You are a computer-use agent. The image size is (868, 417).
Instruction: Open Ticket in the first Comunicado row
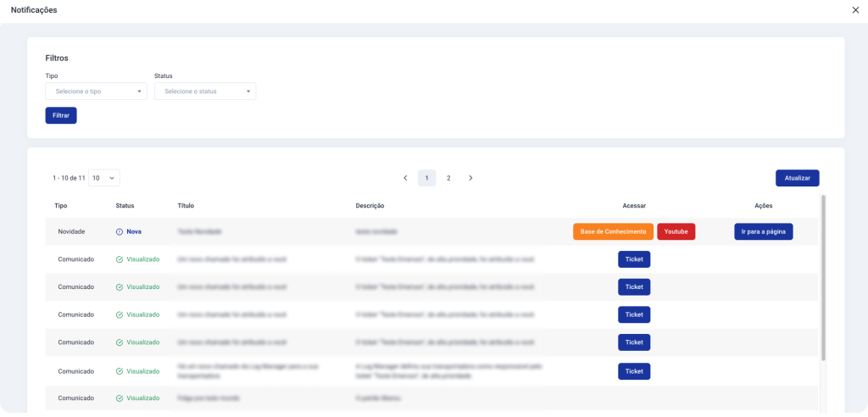[634, 259]
